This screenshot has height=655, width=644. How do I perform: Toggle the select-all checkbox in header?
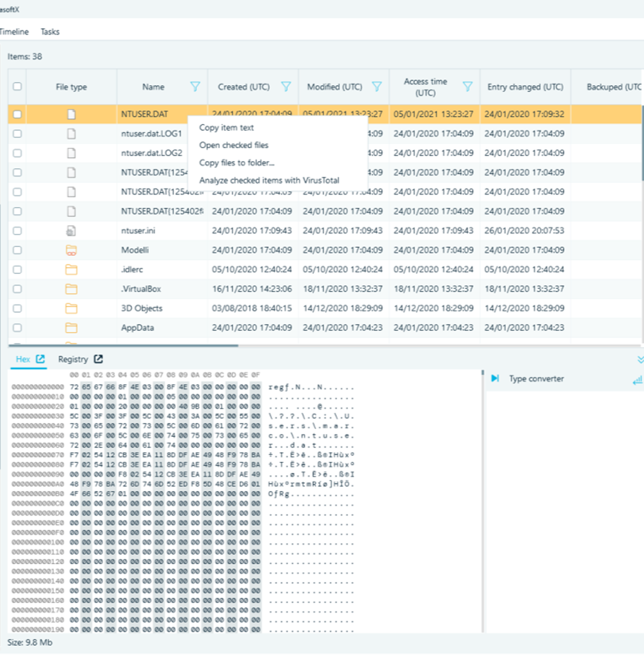[18, 86]
